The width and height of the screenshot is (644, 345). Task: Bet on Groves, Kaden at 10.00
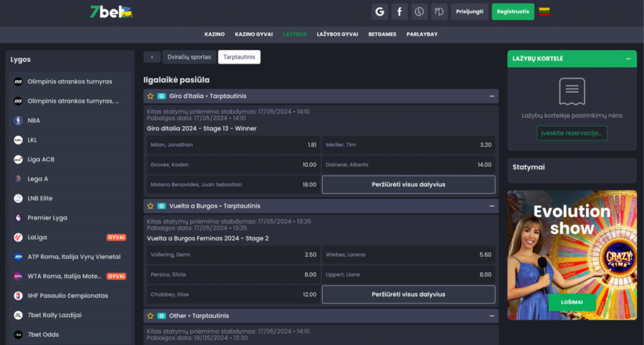coord(233,164)
